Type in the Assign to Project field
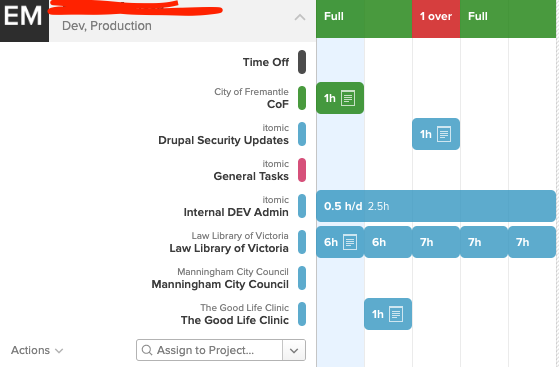This screenshot has height=367, width=559. click(210, 350)
